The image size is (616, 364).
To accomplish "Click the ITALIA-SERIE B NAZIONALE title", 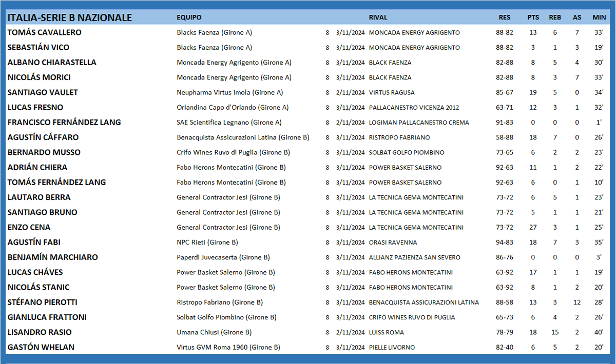I will pyautogui.click(x=69, y=18).
